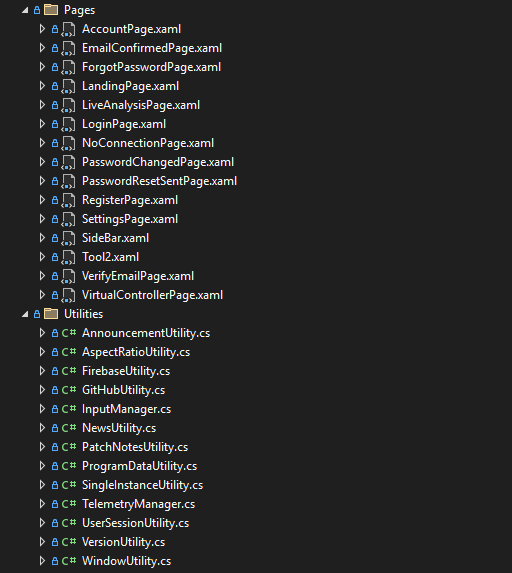The image size is (512, 573).
Task: Click the C# icon beside AspectRatioUtility.cs
Action: [69, 352]
